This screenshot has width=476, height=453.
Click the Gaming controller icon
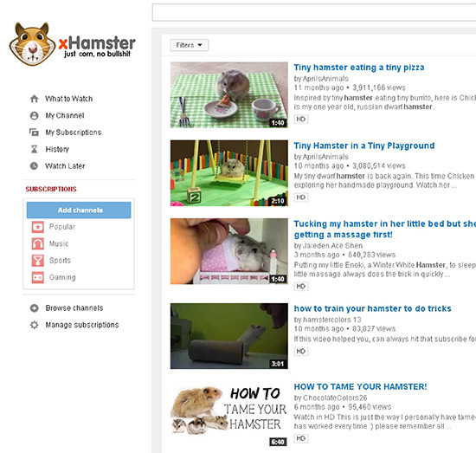(x=38, y=277)
